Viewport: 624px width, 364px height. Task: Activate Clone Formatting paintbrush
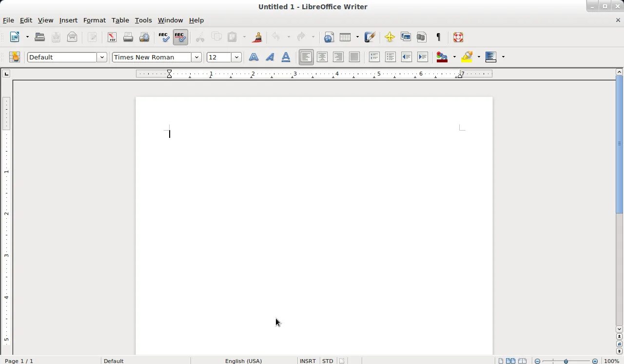257,37
